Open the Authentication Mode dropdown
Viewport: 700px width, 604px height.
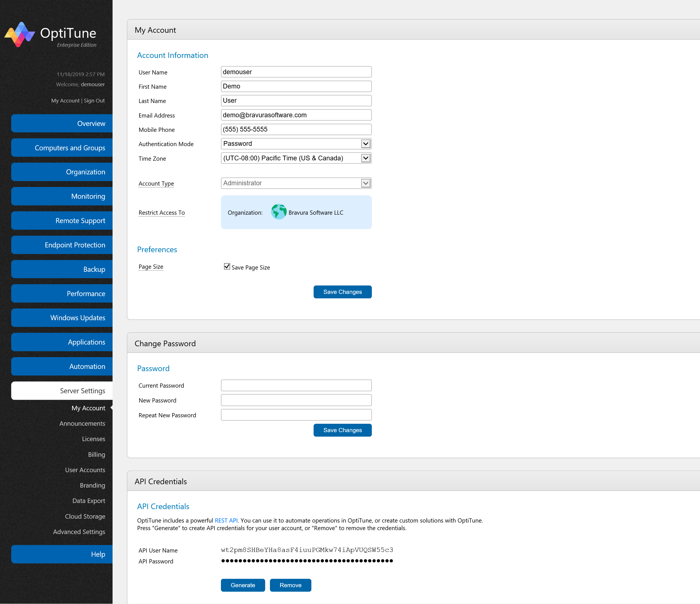click(296, 144)
